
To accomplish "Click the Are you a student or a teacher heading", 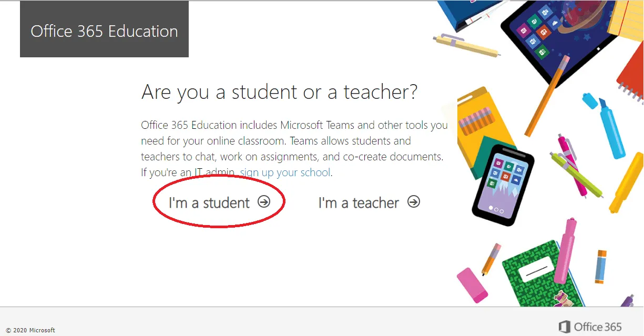I will pos(279,92).
